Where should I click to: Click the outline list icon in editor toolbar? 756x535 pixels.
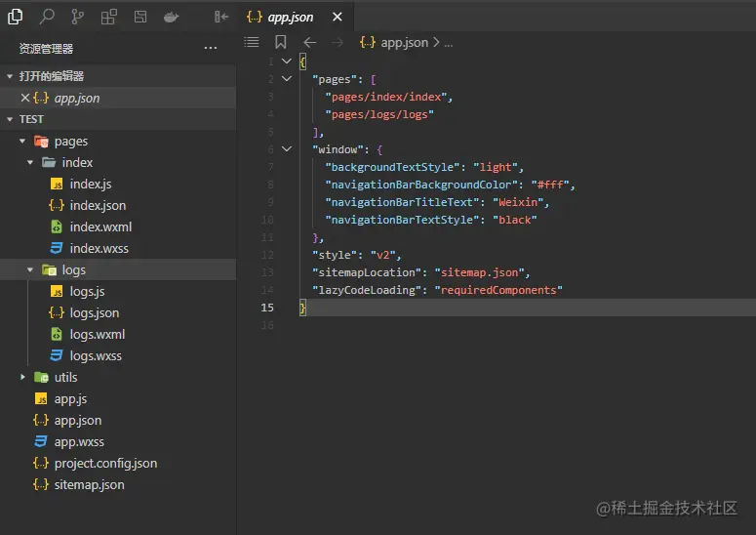(x=252, y=42)
